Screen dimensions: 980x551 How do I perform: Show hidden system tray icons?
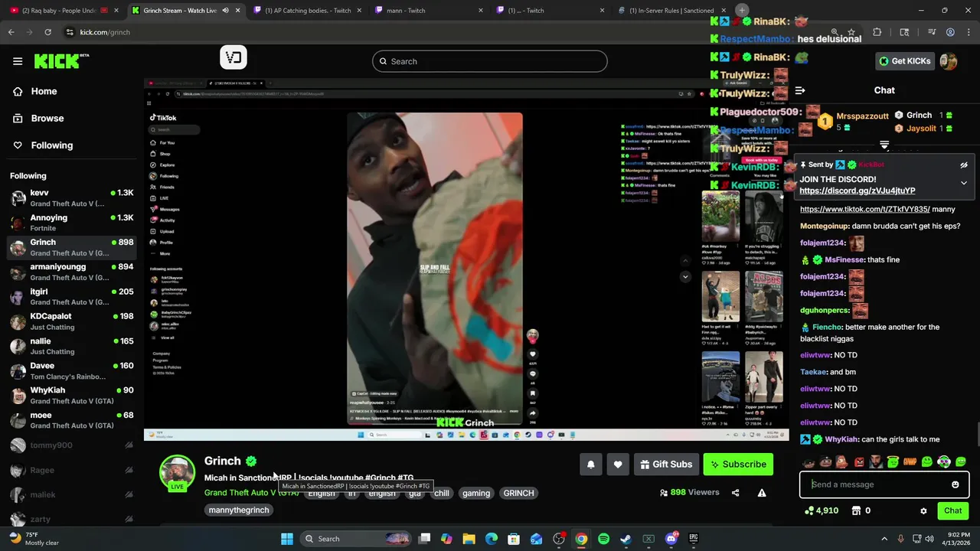click(884, 539)
